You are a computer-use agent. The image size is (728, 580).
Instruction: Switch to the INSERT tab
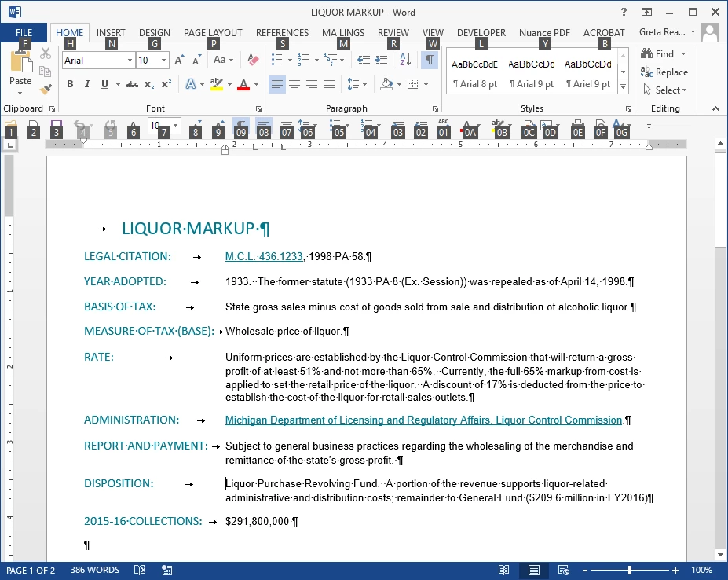(111, 32)
